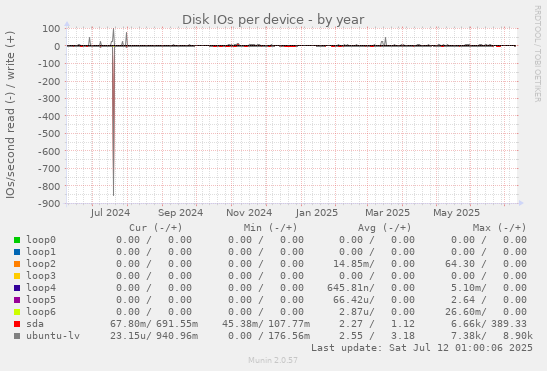Screen dimensions: 547x371
Task: Click the orange loop2 legend swatch
Action: point(17,264)
